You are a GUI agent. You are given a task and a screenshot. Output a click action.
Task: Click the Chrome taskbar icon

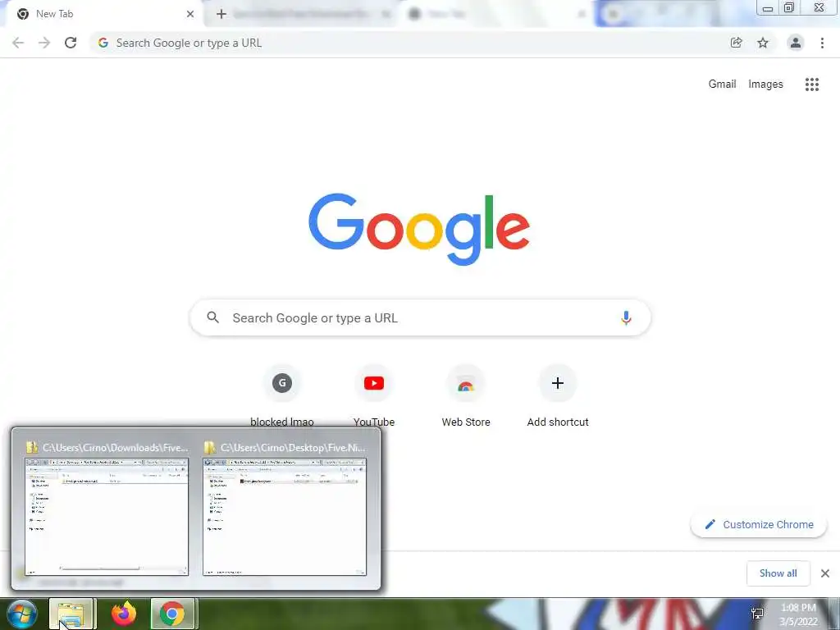[172, 614]
